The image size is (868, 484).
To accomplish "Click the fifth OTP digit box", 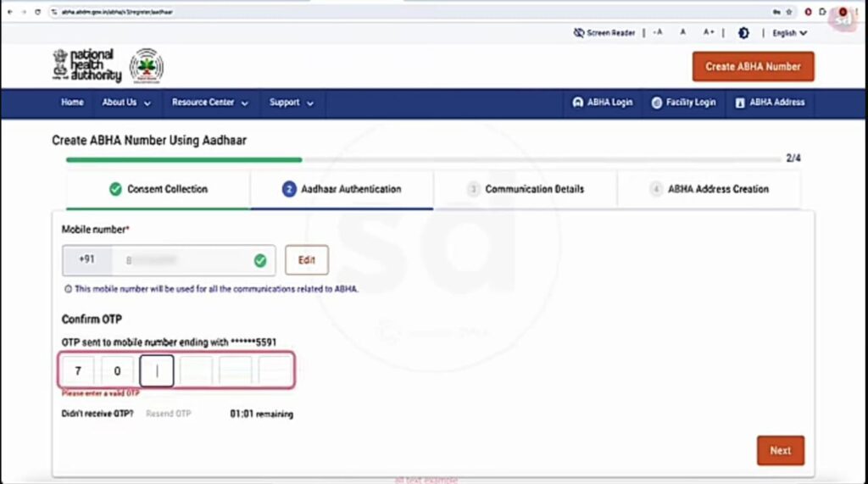I will coord(236,370).
